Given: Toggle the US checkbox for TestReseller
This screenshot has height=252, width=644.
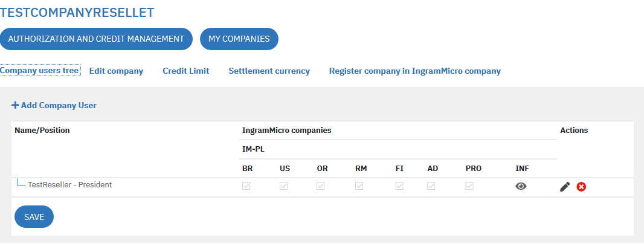Looking at the screenshot, I should coord(283,186).
